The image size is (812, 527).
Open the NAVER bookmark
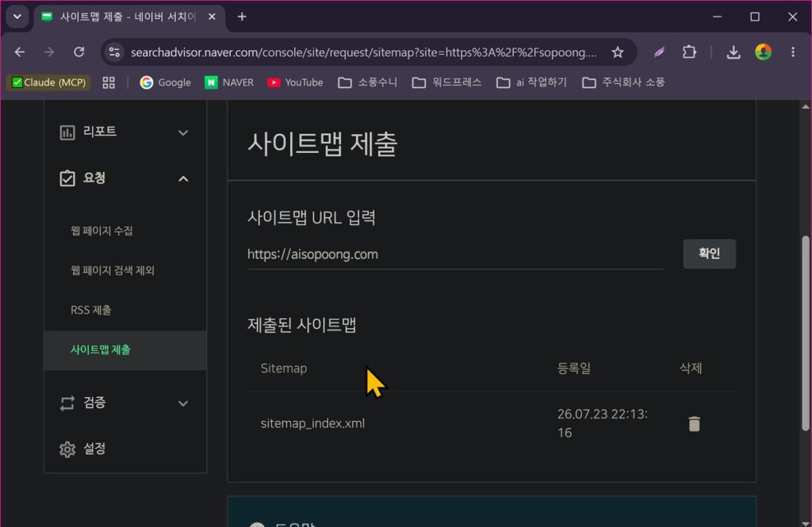[x=229, y=82]
